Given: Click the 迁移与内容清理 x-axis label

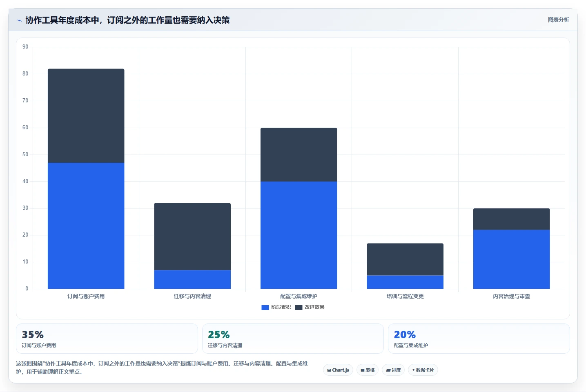Looking at the screenshot, I should coord(192,296).
